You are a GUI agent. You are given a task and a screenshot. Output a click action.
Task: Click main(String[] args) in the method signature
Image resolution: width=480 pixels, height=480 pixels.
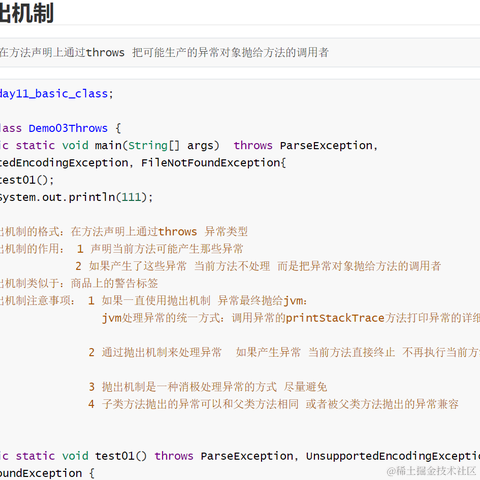[157, 145]
